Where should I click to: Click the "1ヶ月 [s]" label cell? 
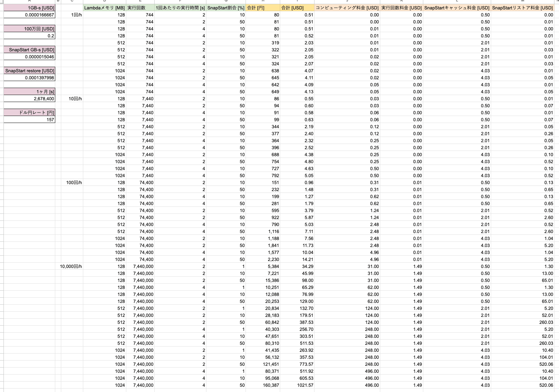point(29,92)
